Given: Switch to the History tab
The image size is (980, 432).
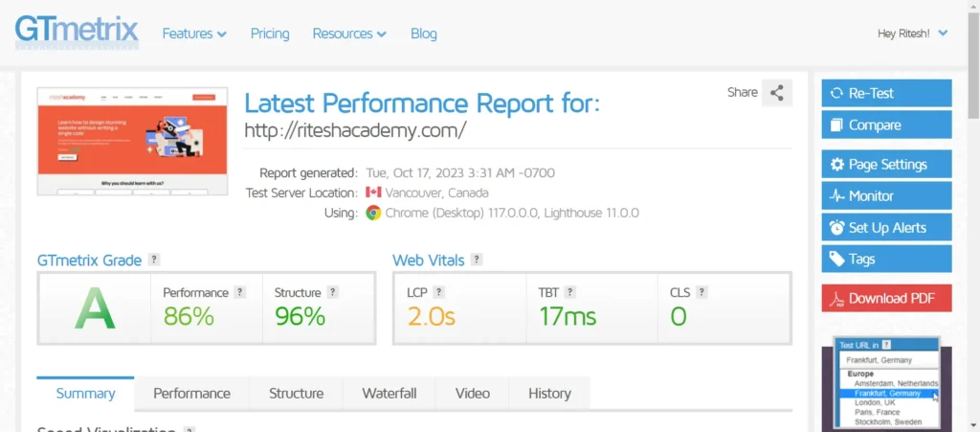Looking at the screenshot, I should click(x=549, y=394).
